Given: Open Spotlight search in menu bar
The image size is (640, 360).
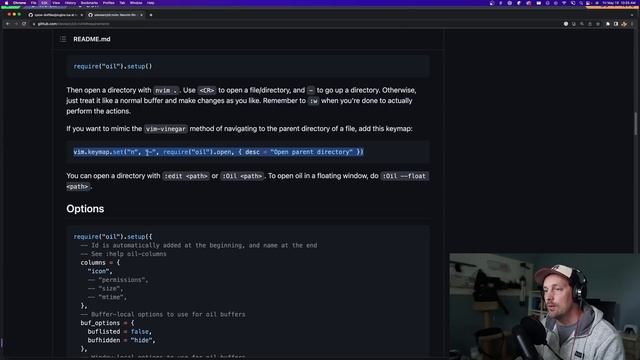Looking at the screenshot, I should [x=580, y=3].
